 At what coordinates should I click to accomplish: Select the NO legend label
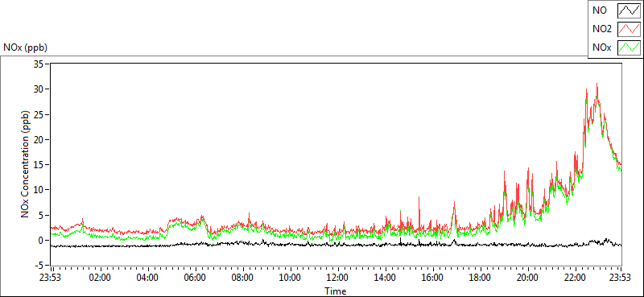598,10
